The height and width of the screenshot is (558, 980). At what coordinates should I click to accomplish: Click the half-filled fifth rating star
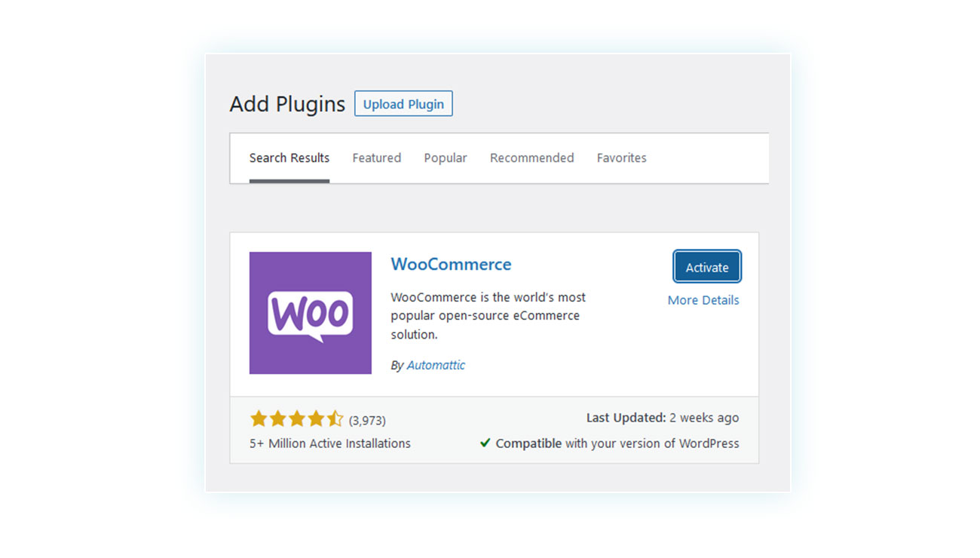[x=335, y=418]
